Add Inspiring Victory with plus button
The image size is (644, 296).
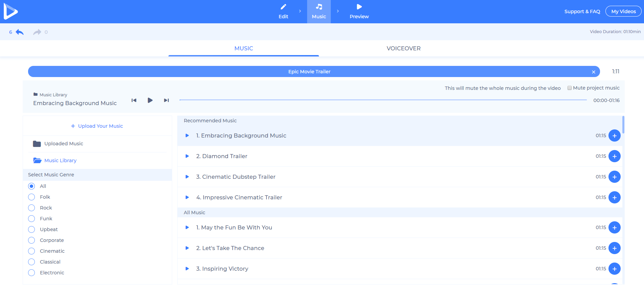click(614, 269)
